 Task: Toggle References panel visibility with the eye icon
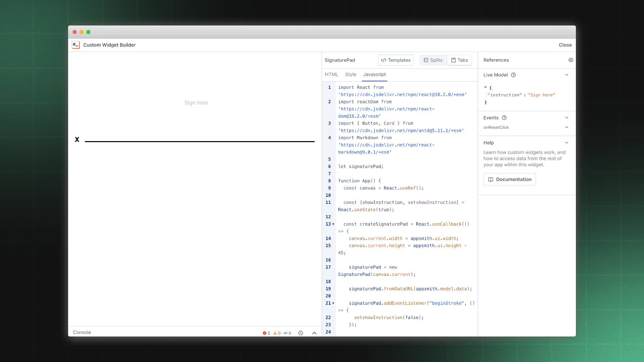(571, 60)
